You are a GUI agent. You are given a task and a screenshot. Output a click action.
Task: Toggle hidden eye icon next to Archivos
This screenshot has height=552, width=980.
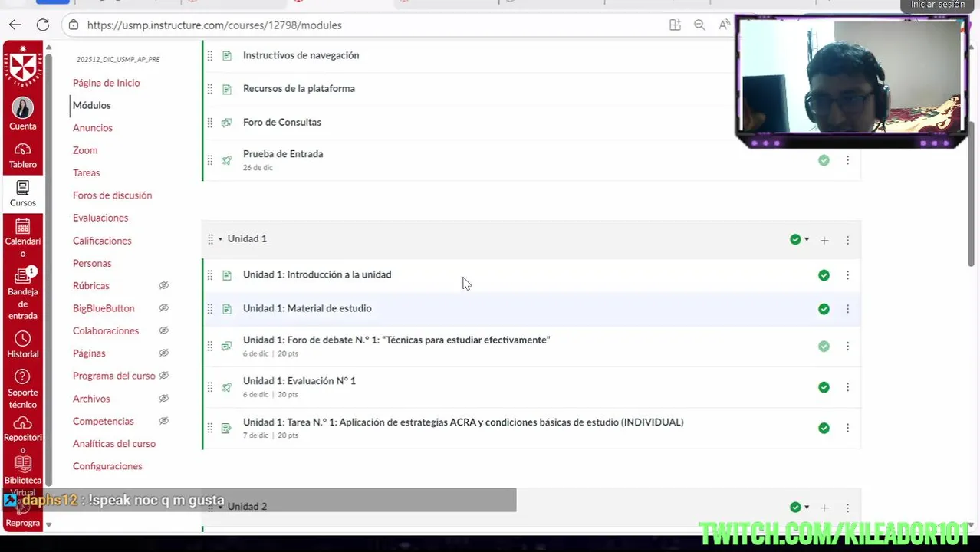163,399
